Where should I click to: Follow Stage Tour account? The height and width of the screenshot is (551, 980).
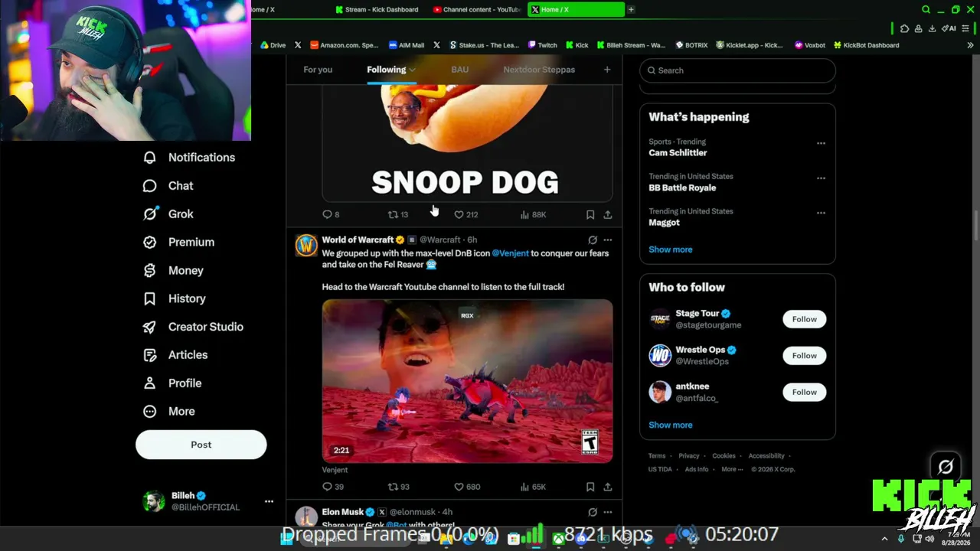tap(804, 319)
